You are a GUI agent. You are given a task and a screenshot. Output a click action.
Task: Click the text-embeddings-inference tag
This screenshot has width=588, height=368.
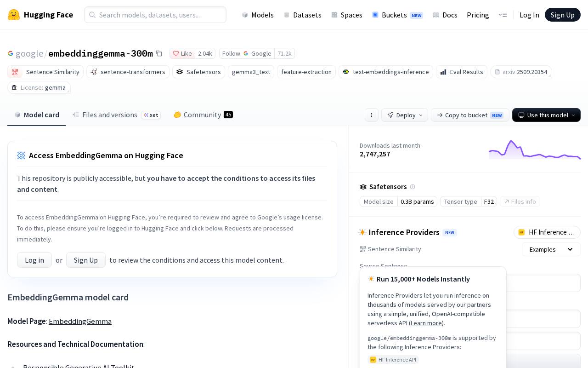[x=386, y=72]
